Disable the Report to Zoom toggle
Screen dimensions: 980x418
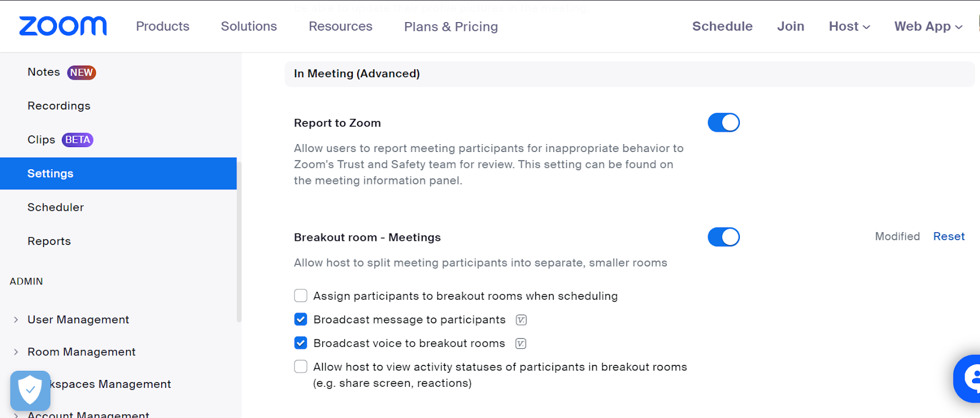coord(723,123)
